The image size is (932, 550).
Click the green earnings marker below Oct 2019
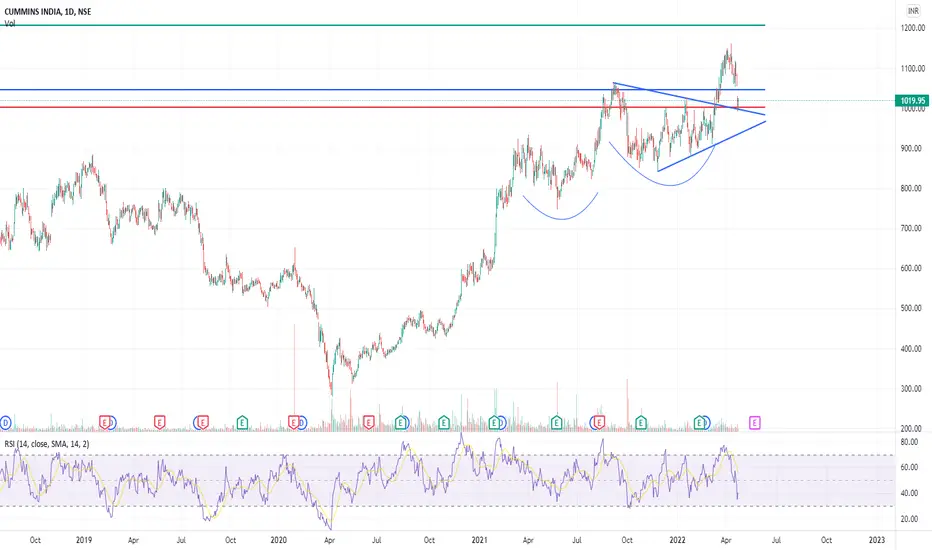242,423
